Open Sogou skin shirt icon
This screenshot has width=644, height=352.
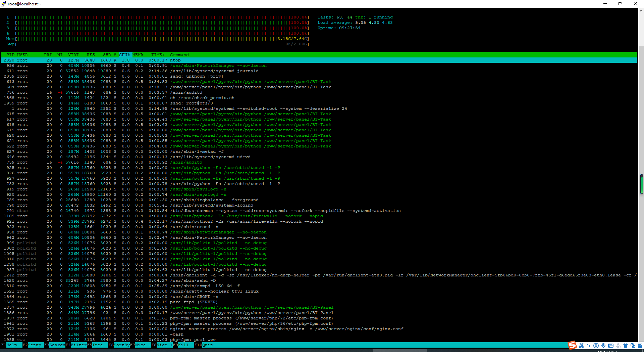click(x=626, y=346)
